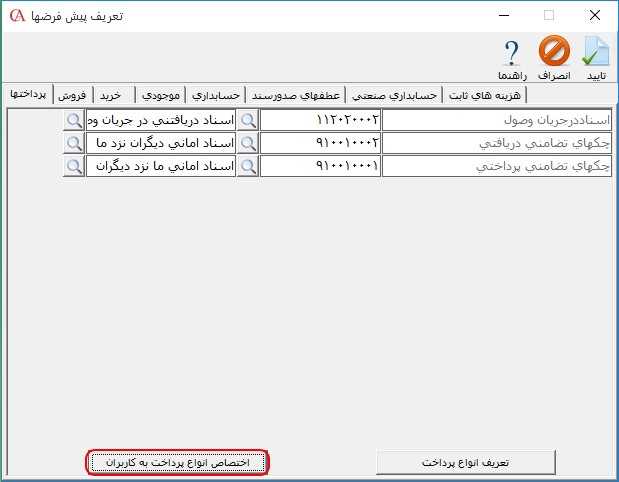Viewport: 619px width, 482px height.
Task: Click the اختصاص انواع پرداخت به کاربران button
Action: pyautogui.click(x=177, y=462)
